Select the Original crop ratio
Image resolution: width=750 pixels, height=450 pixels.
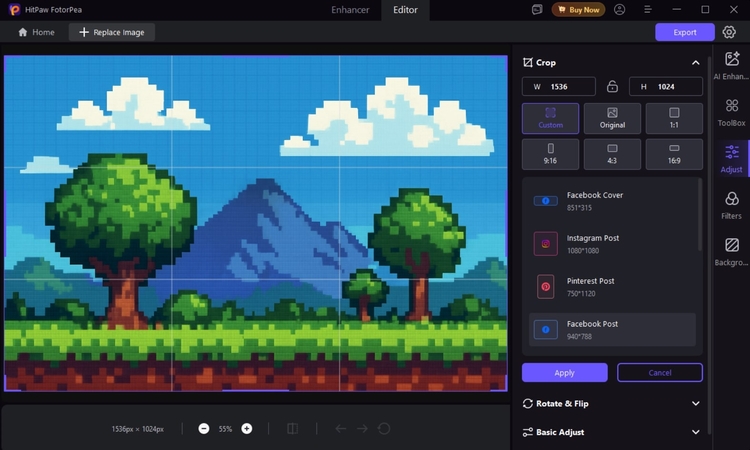tap(612, 118)
